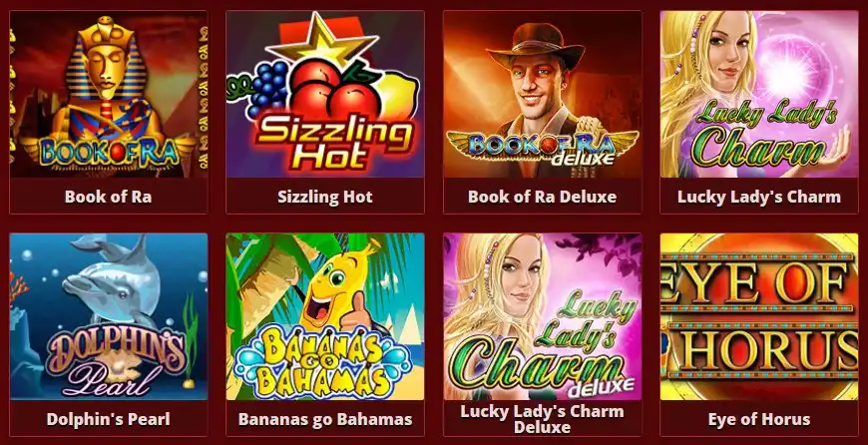The width and height of the screenshot is (868, 445).
Task: Open the Book of Ra game thumbnail
Action: (109, 94)
